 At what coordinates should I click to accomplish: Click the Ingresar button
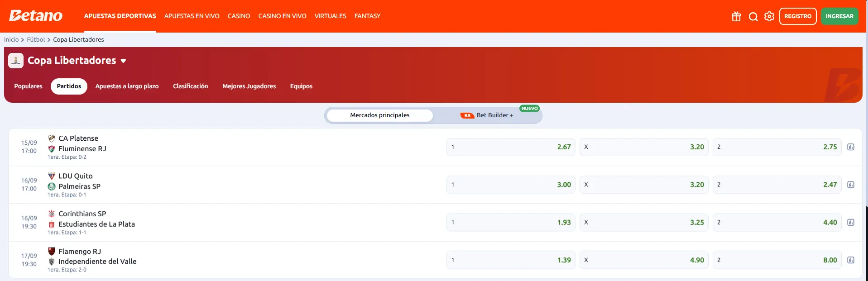point(839,16)
